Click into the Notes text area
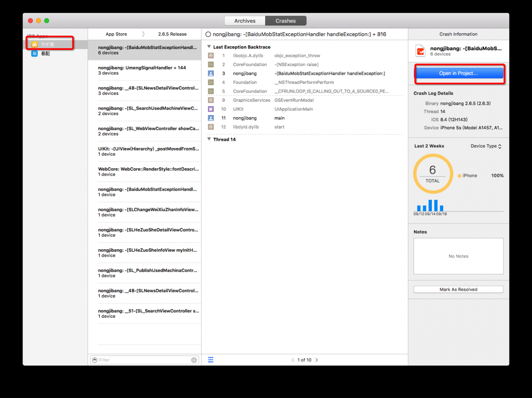Screen dimensions: 532x398 click(x=458, y=256)
